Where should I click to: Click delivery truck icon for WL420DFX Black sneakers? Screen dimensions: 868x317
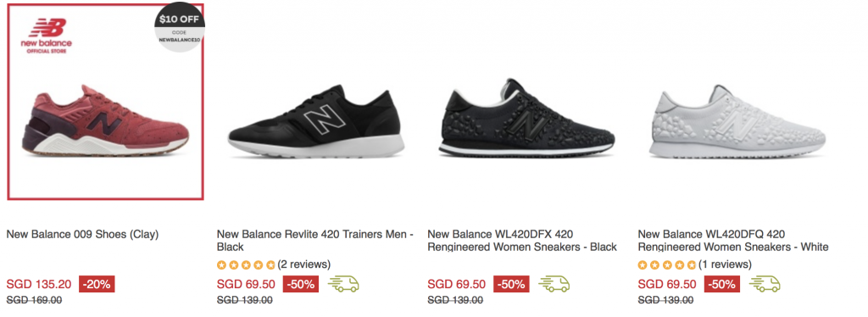click(x=554, y=284)
